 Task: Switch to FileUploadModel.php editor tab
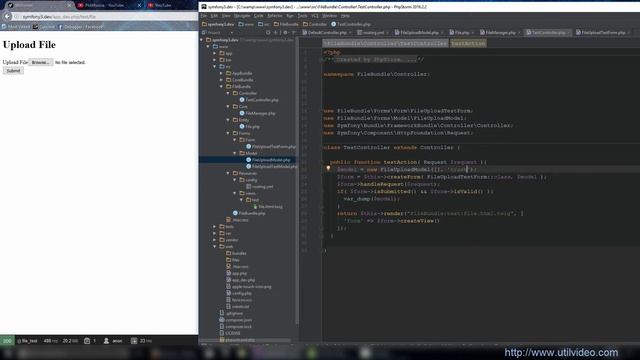[x=419, y=32]
